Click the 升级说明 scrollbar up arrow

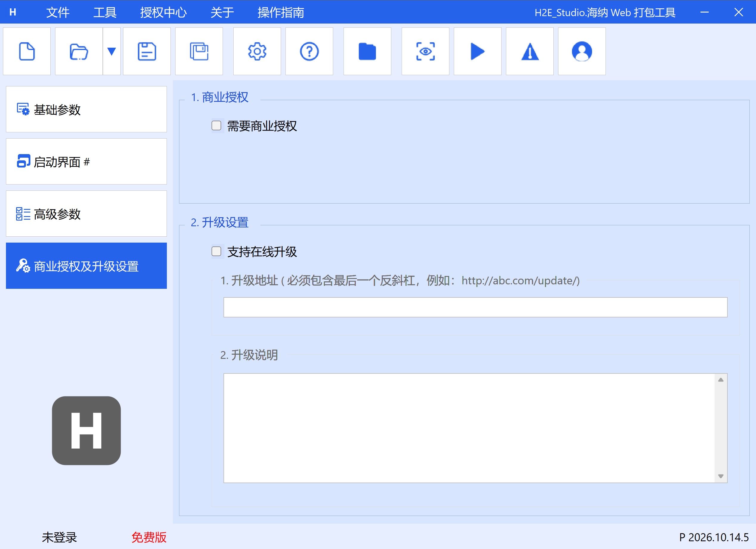721,380
